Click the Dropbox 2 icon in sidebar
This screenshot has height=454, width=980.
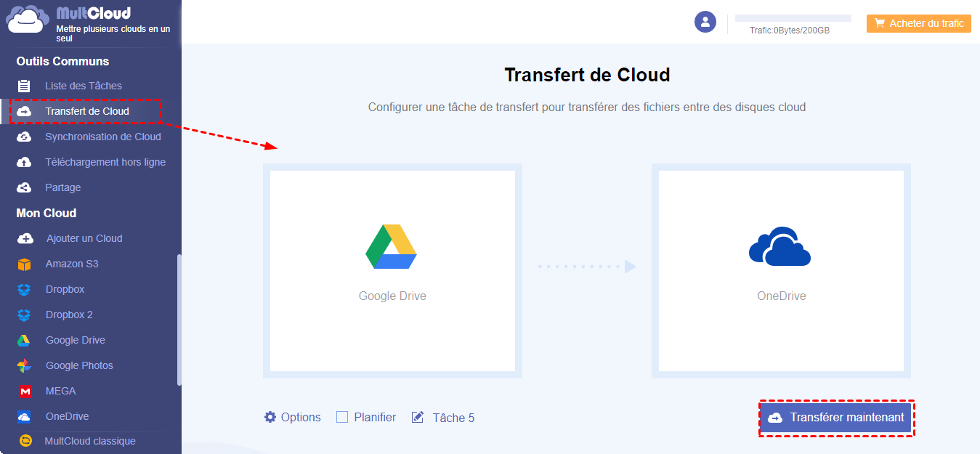coord(25,315)
